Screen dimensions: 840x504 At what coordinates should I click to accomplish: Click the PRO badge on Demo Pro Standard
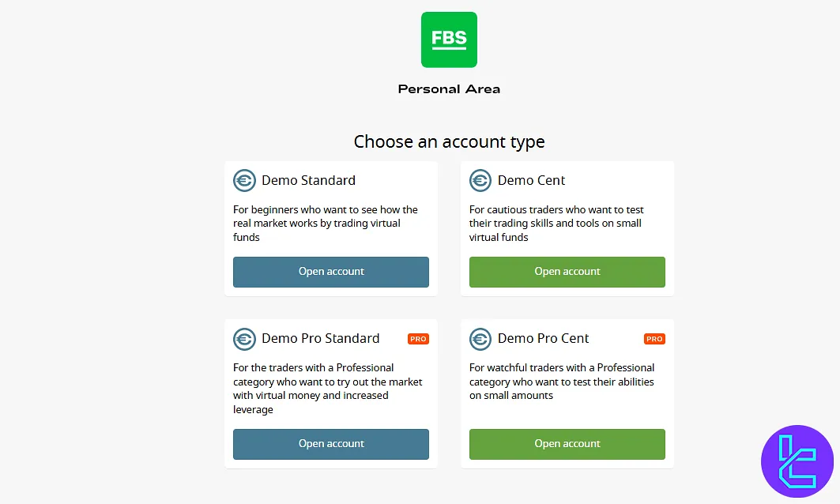pyautogui.click(x=418, y=338)
